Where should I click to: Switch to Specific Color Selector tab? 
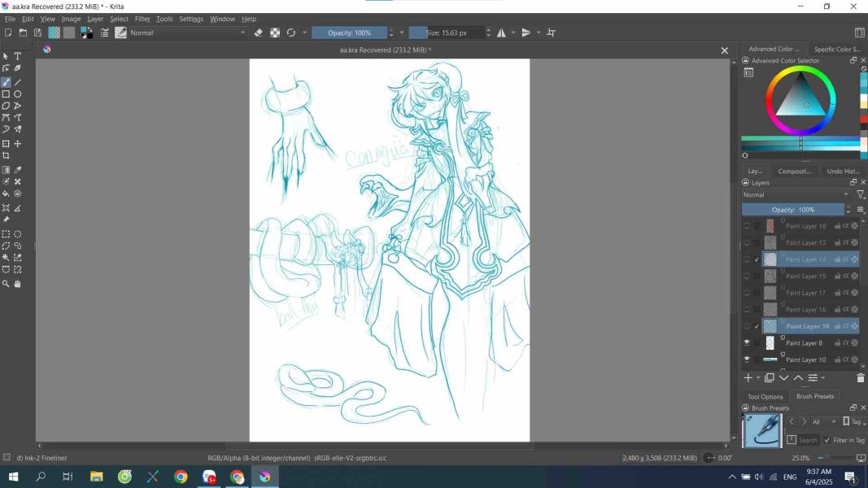[837, 50]
